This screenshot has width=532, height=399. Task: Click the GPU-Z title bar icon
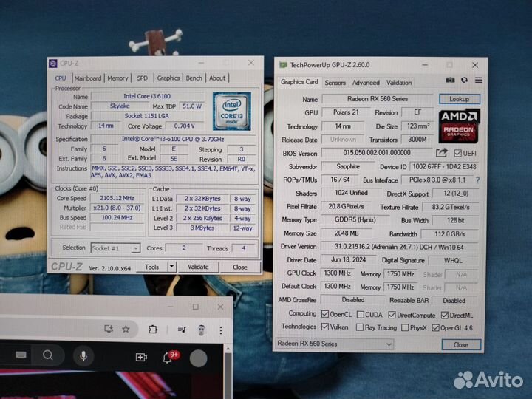[x=283, y=65]
